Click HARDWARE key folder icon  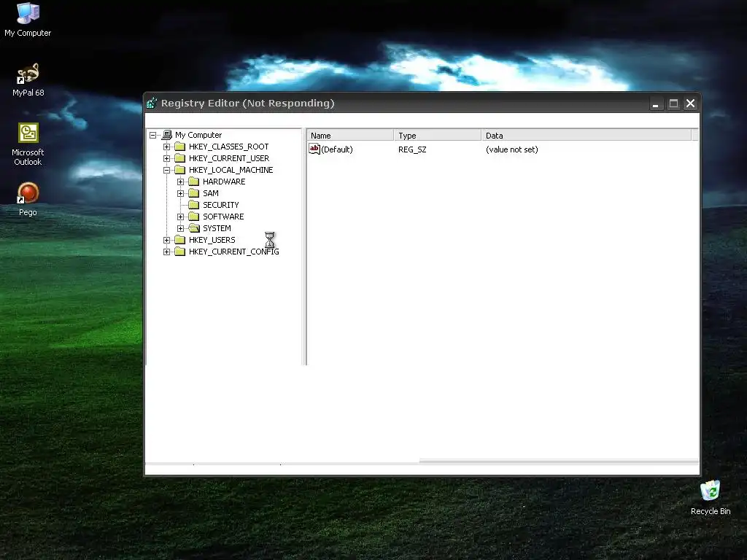click(193, 182)
